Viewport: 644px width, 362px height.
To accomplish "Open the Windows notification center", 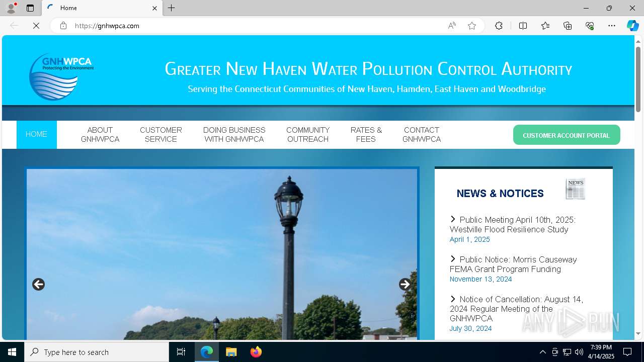I will coord(627,352).
